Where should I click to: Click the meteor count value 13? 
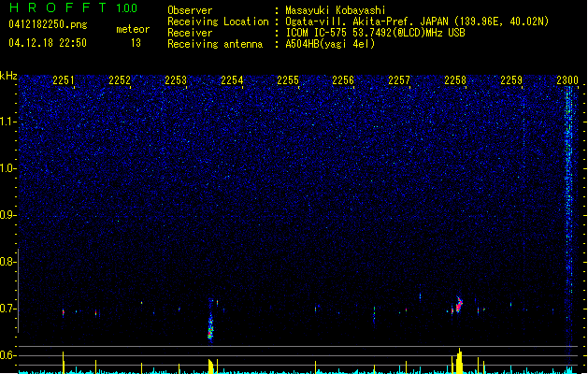tap(136, 43)
